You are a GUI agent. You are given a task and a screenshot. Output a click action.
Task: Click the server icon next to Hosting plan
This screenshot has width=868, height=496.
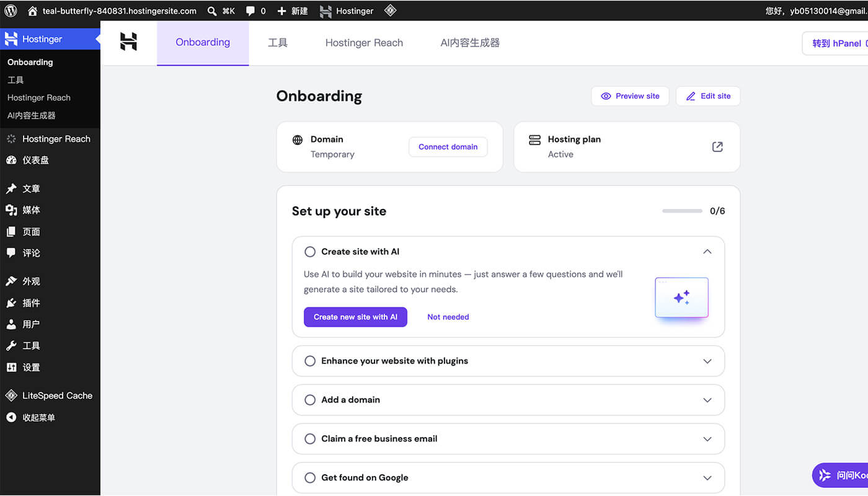coord(534,139)
